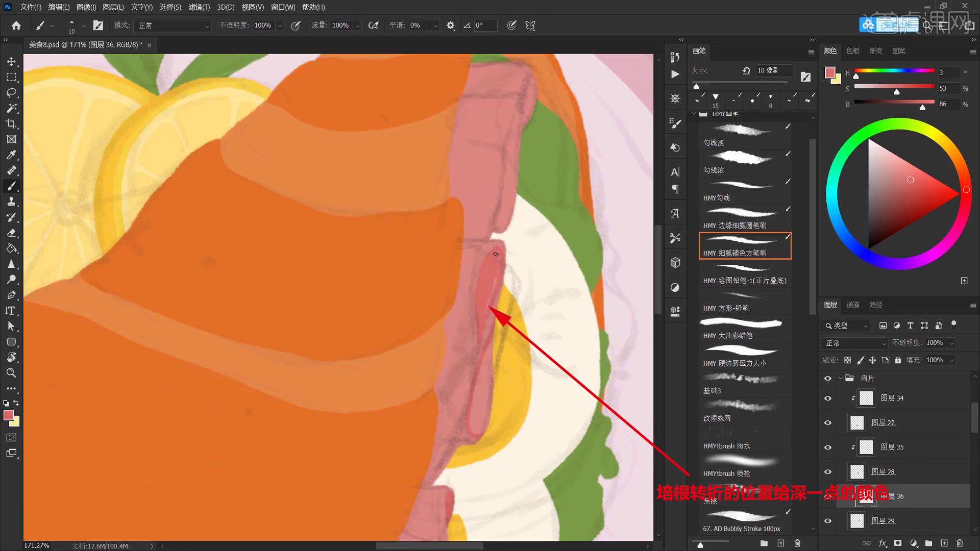The height and width of the screenshot is (551, 980).
Task: Open the layer filter type dropdown
Action: click(x=846, y=325)
